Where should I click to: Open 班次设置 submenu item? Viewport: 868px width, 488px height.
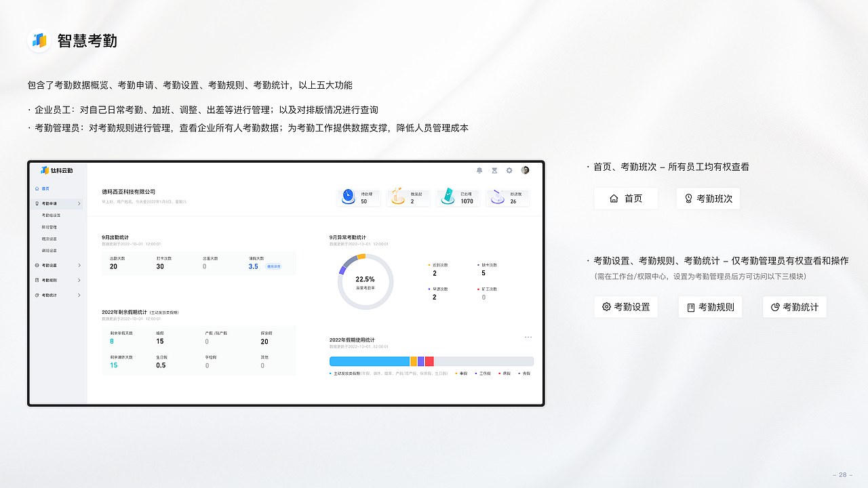(49, 239)
